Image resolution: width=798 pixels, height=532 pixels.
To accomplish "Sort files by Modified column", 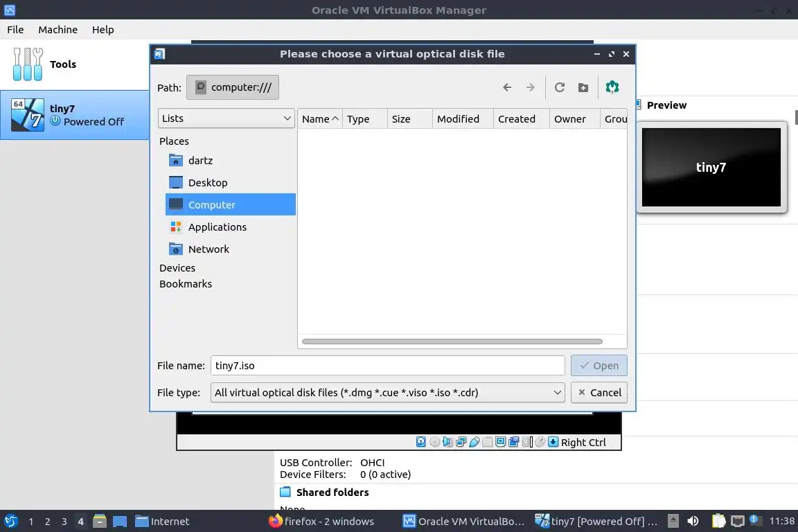I will (463, 118).
